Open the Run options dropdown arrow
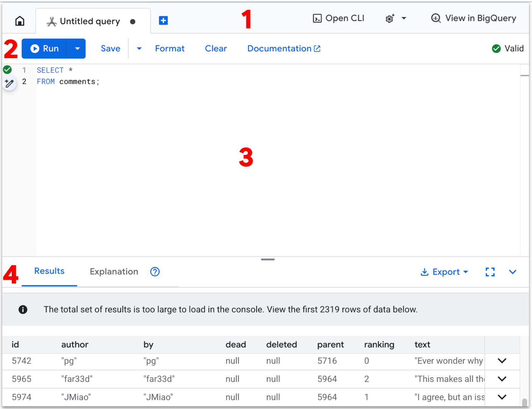532x409 pixels. coord(77,48)
